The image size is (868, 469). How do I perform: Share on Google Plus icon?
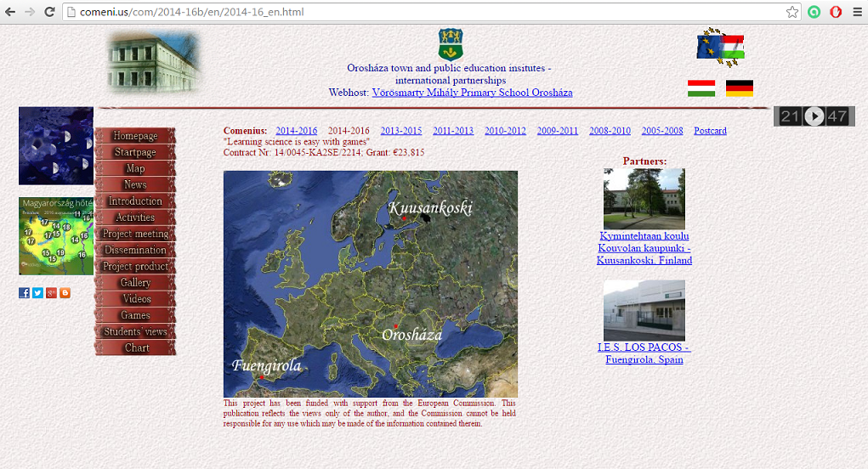(52, 293)
